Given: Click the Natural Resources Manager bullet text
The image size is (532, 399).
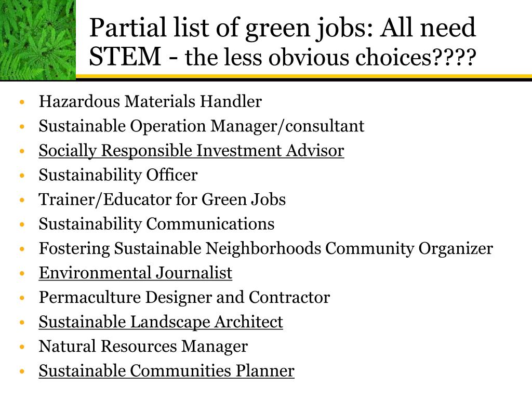Looking at the screenshot, I should 143,346.
